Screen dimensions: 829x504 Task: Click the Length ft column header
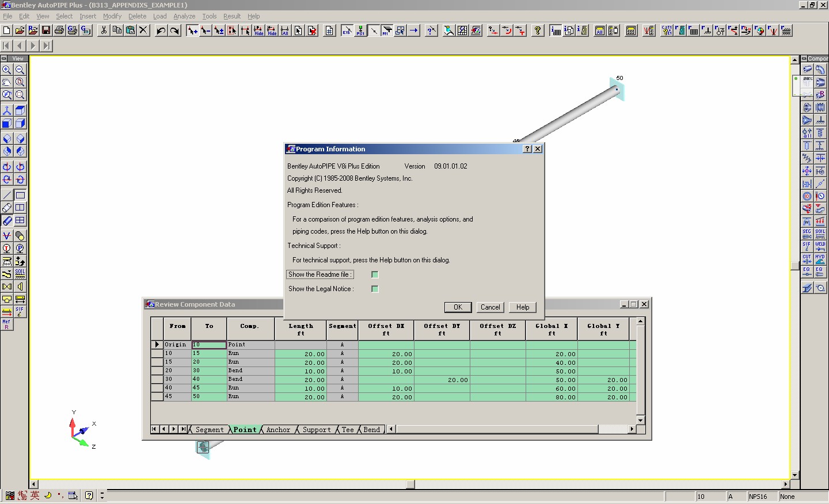coord(301,329)
